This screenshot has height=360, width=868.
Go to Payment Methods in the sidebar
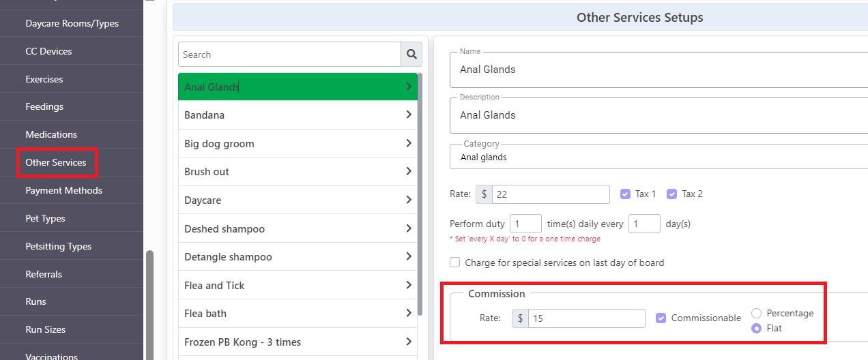point(64,190)
